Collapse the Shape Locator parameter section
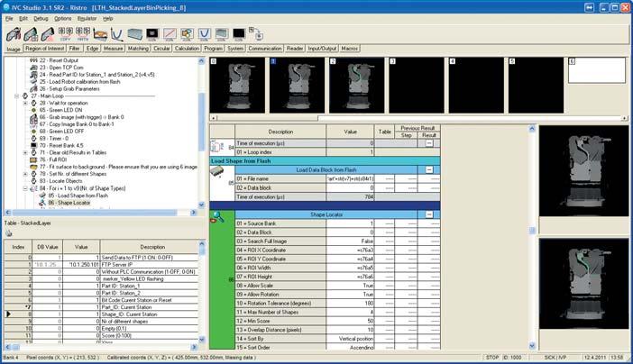Screen dimensions: 633x364 coord(429,214)
